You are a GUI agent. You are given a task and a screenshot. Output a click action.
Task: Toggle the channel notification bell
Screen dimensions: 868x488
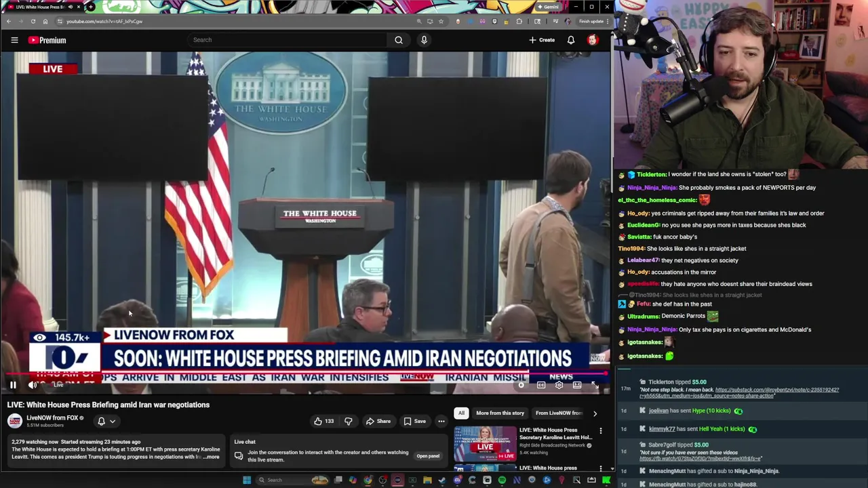tap(101, 421)
